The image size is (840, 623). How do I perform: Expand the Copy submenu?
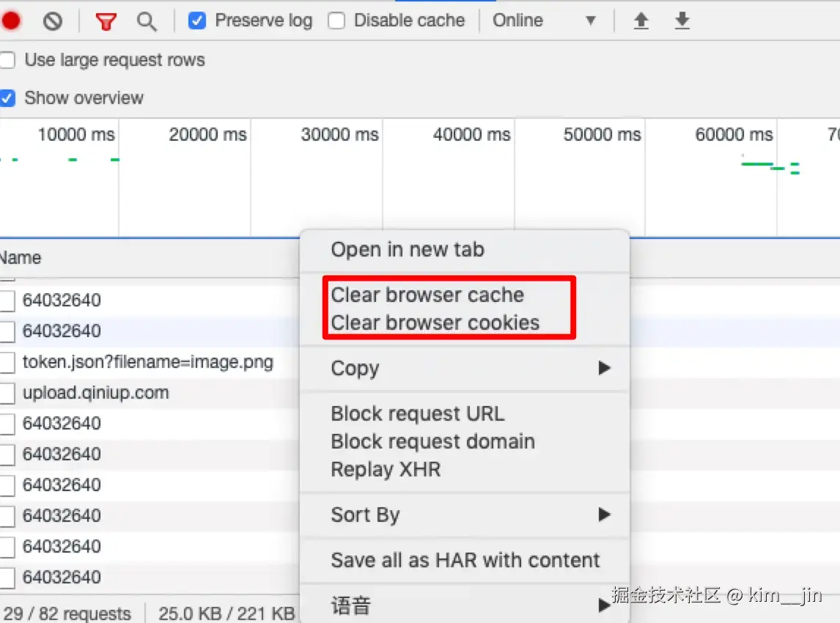pyautogui.click(x=465, y=368)
